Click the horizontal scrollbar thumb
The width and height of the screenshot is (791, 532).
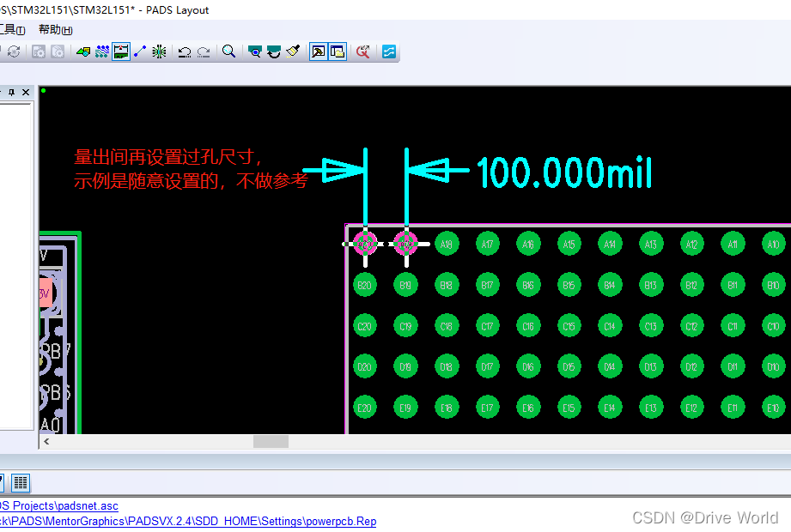click(x=271, y=442)
